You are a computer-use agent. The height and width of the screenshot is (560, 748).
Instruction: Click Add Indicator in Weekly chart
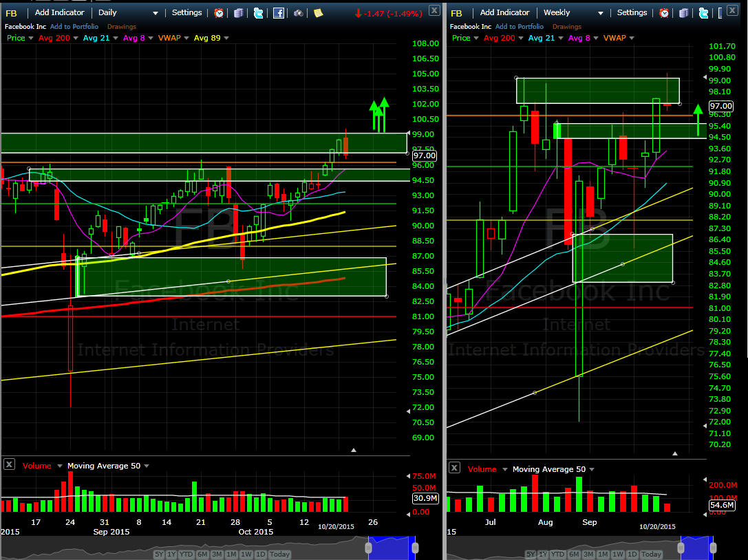[x=504, y=13]
